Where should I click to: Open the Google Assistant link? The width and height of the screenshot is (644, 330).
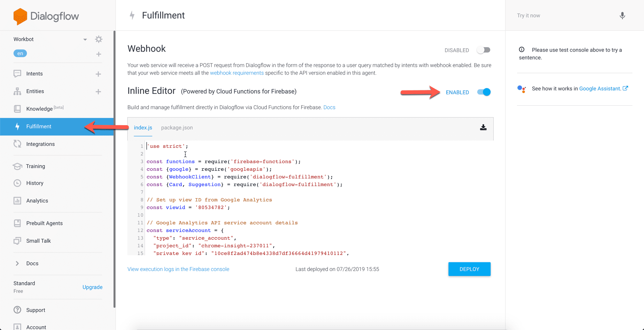click(600, 88)
